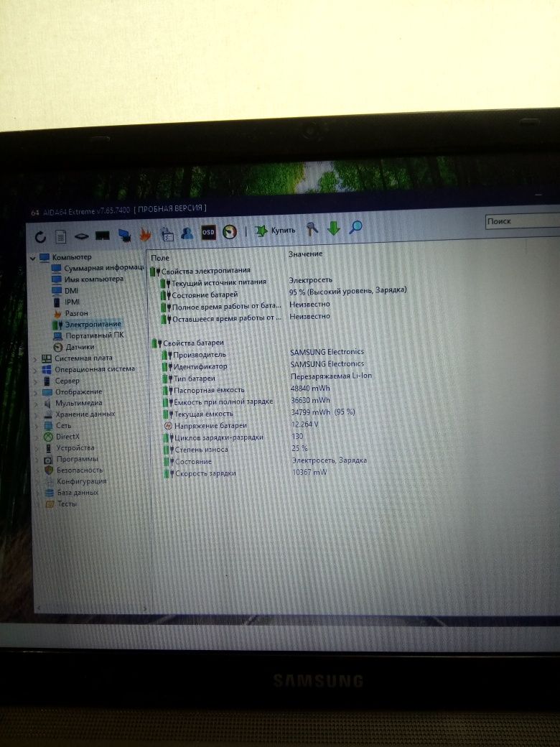This screenshot has width=560, height=747.
Task: Open the DMI tree item
Action: (65, 291)
